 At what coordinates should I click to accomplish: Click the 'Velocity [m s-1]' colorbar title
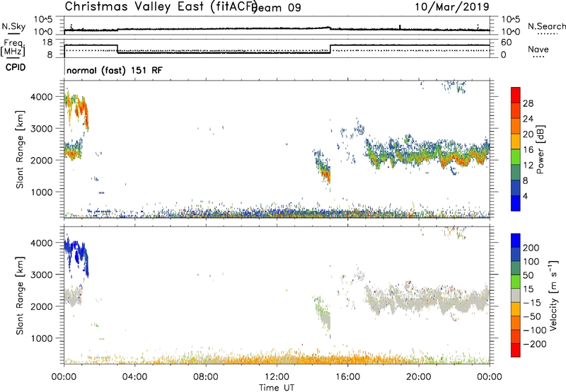[553, 295]
